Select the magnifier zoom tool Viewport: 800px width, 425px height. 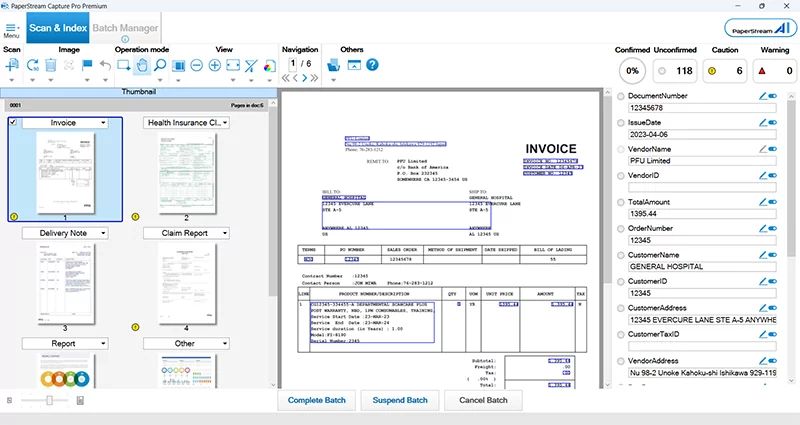click(x=160, y=66)
